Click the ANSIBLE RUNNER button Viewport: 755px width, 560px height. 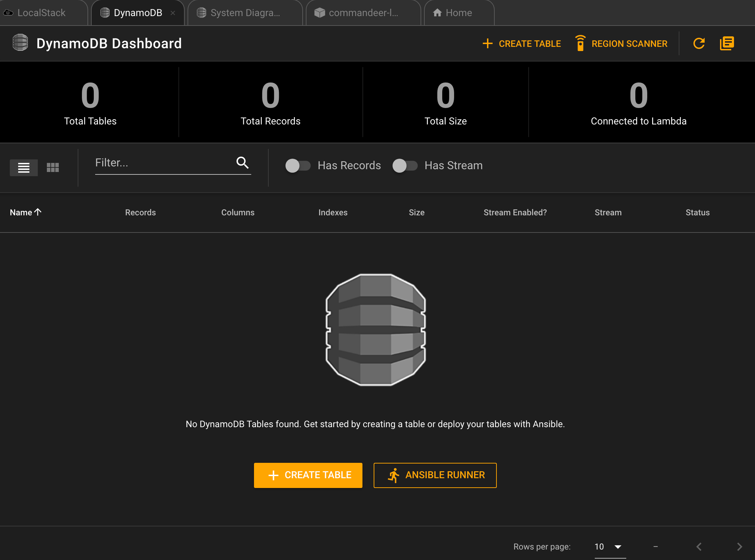coord(435,475)
